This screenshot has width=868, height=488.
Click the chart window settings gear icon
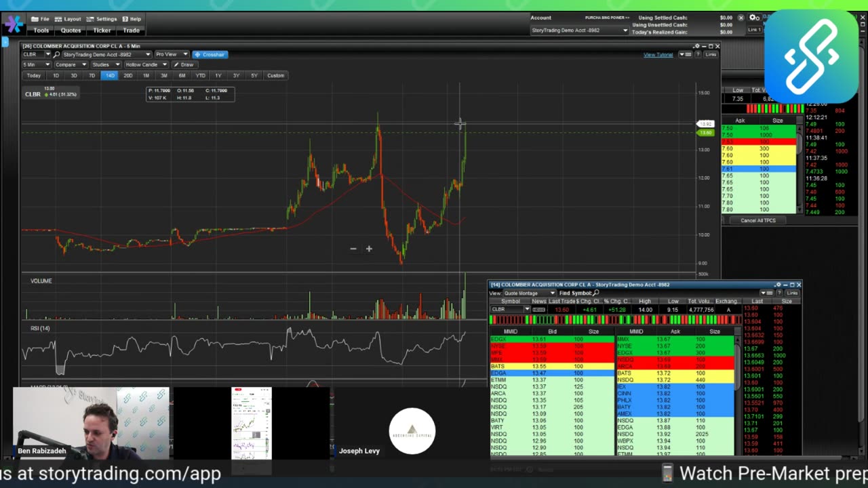pyautogui.click(x=696, y=46)
